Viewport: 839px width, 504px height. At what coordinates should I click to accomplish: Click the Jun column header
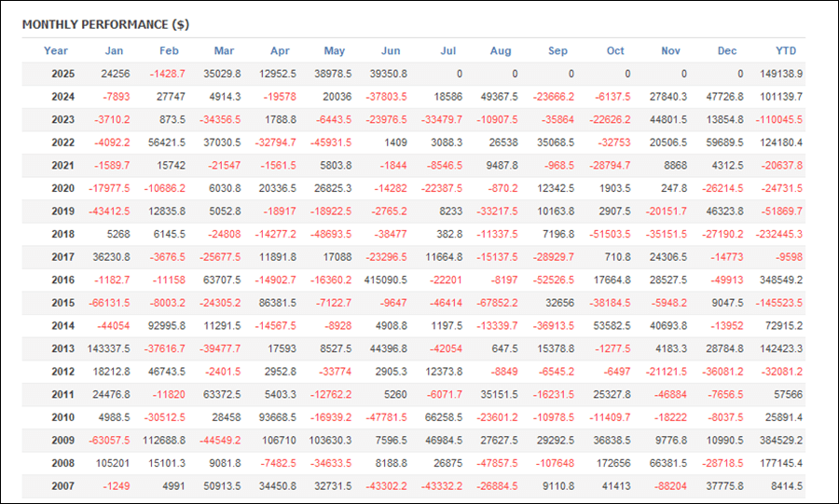tap(391, 51)
